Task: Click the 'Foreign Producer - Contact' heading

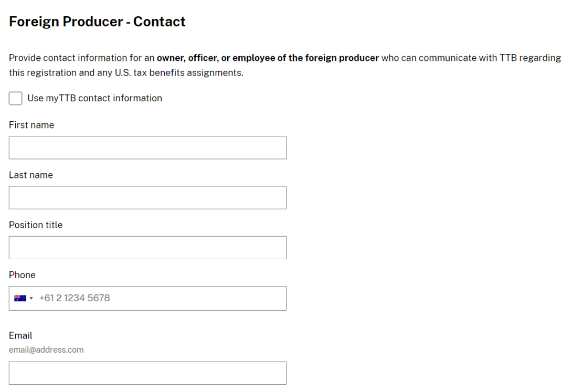Action: click(x=97, y=22)
